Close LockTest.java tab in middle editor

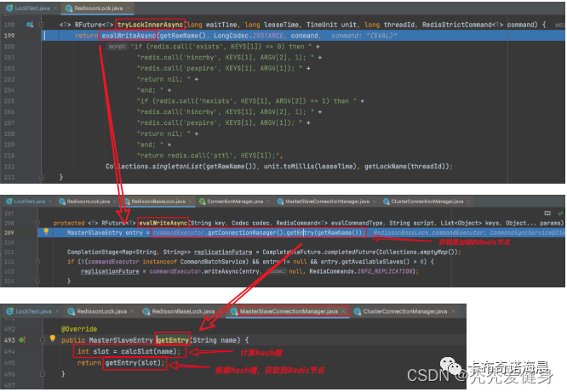click(x=50, y=202)
